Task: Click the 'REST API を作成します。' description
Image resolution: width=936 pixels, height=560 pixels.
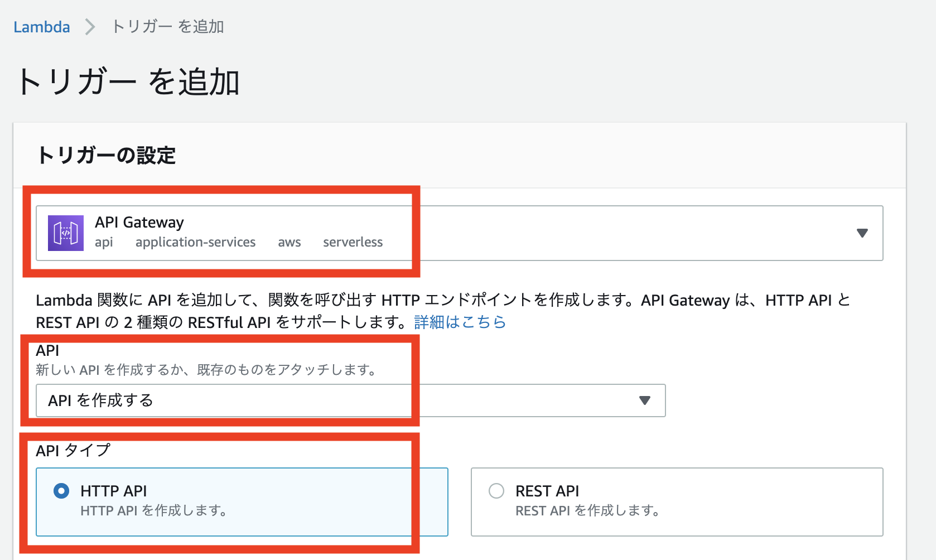Action: (x=588, y=510)
